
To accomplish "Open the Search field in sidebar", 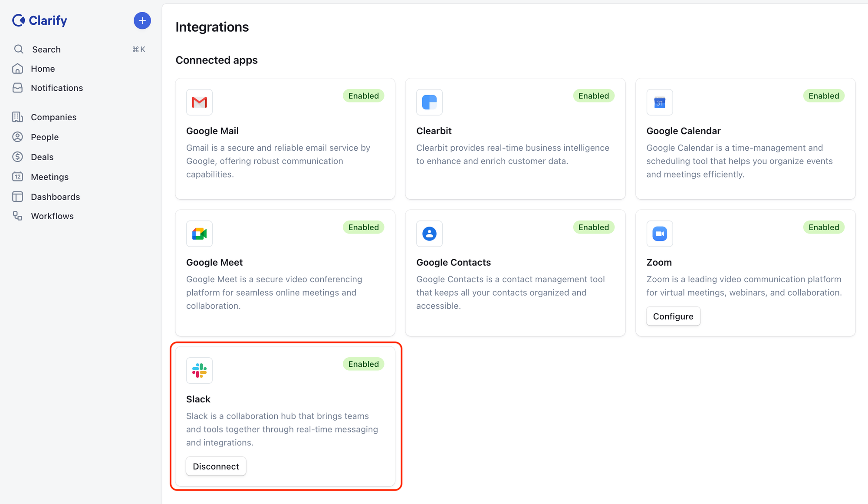I will (x=46, y=49).
